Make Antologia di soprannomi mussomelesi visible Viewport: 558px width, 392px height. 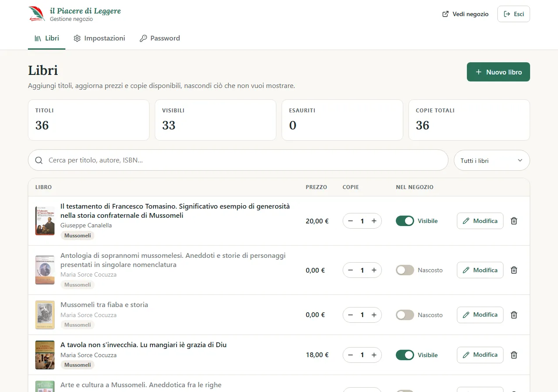(405, 270)
